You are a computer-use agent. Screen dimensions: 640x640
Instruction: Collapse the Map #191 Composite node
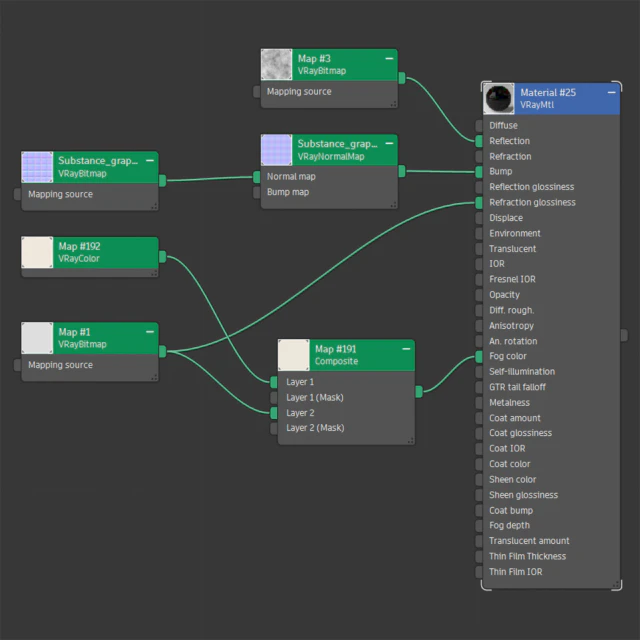[406, 349]
